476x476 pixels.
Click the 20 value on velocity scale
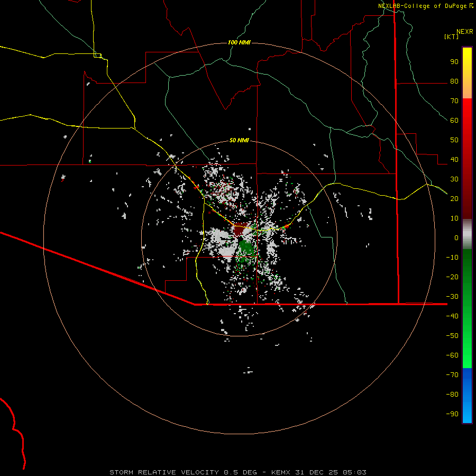pyautogui.click(x=454, y=198)
